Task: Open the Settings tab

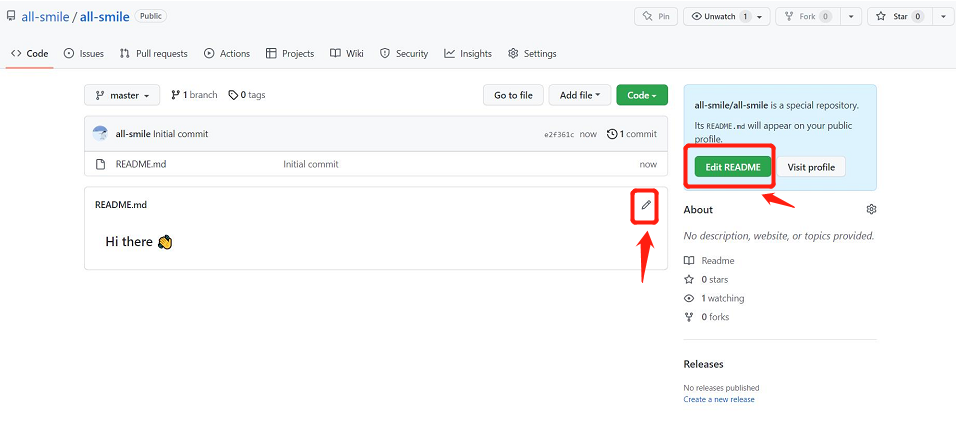Action: tap(532, 54)
